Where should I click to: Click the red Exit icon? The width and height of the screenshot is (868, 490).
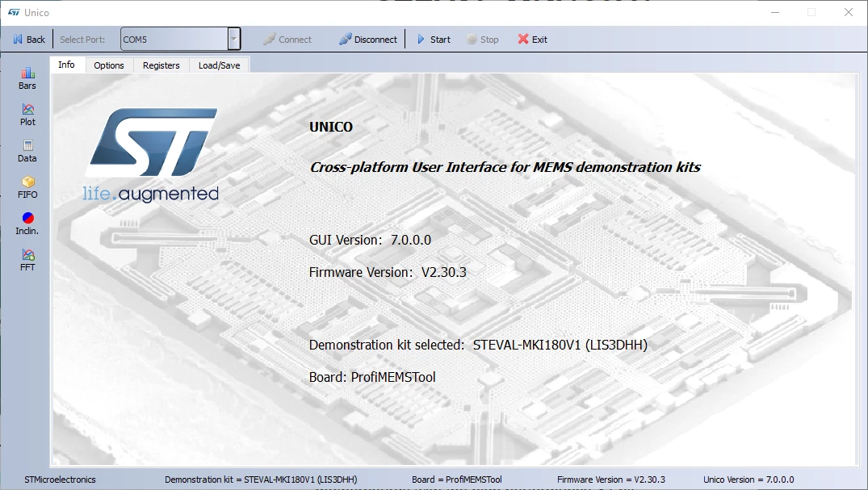coord(523,40)
